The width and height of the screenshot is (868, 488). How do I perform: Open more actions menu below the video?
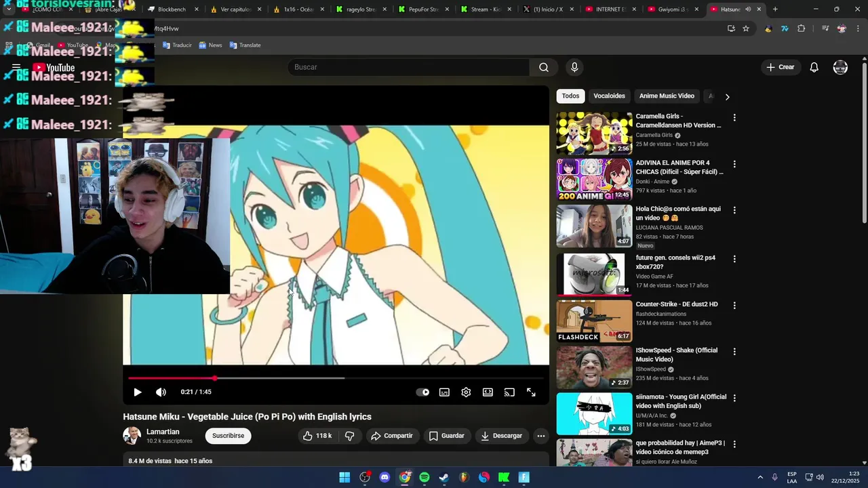[x=540, y=436]
